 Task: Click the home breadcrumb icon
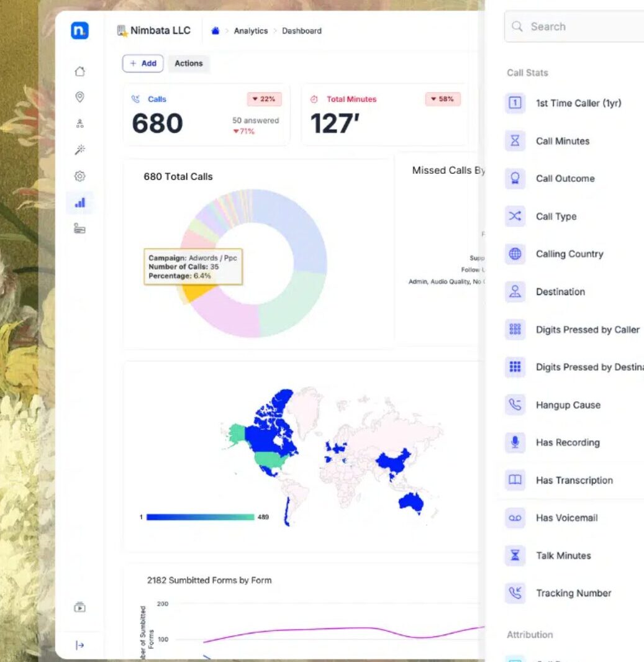(x=215, y=31)
